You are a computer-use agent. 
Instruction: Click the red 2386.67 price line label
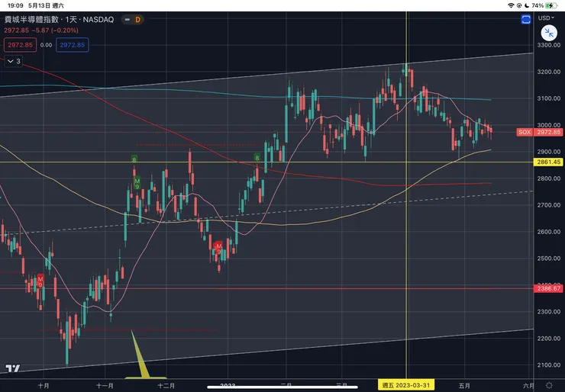click(x=548, y=288)
